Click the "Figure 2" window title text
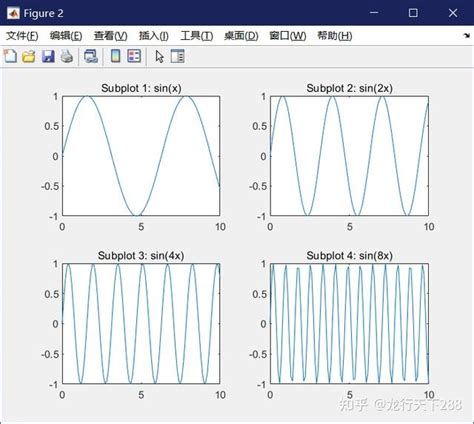Viewport: 474px width, 424px height. pyautogui.click(x=43, y=13)
